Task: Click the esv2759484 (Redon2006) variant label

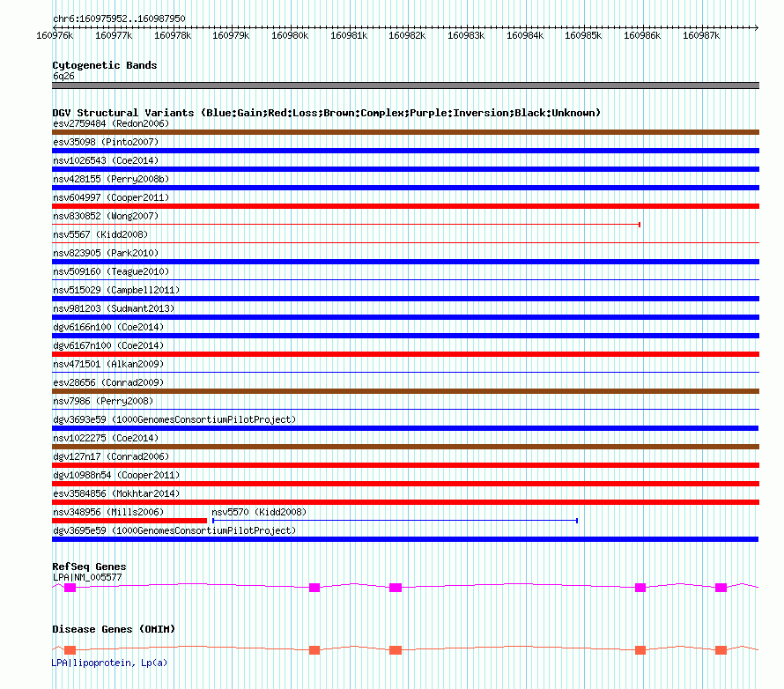Action: 111,123
